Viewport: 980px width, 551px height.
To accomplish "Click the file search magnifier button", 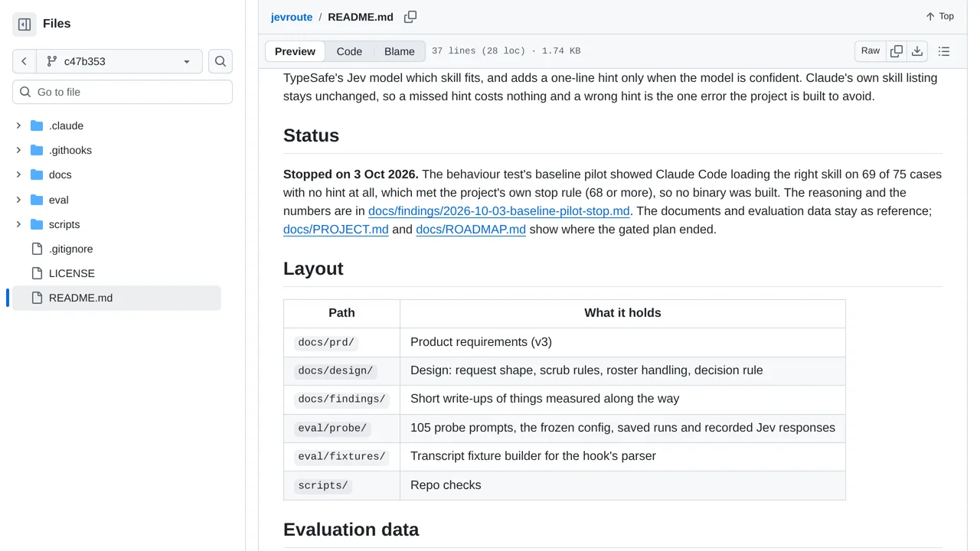I will pyautogui.click(x=220, y=61).
